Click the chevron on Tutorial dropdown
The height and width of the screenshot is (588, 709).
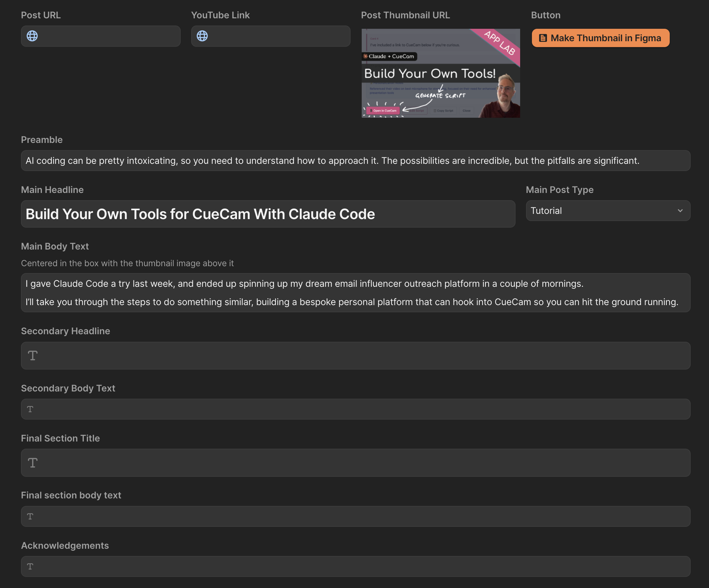[x=680, y=211]
